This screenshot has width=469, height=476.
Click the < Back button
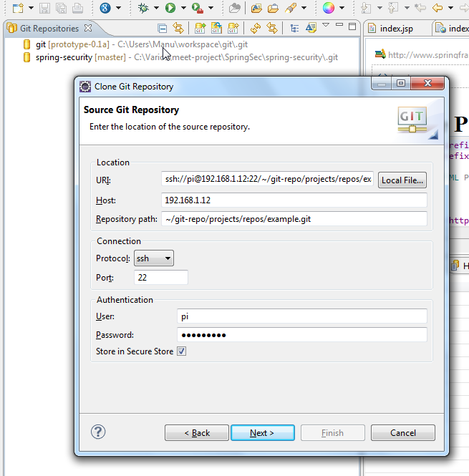(x=196, y=432)
